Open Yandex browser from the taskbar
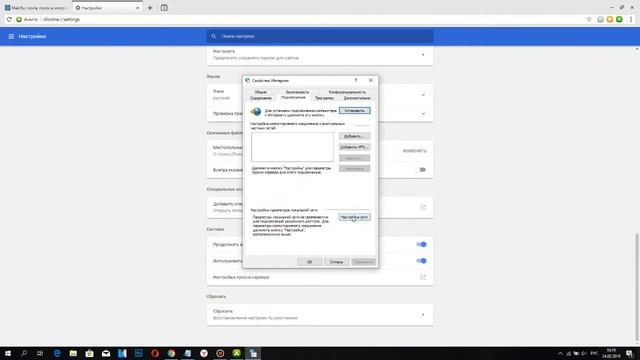This screenshot has height=360, width=640. pos(204,353)
